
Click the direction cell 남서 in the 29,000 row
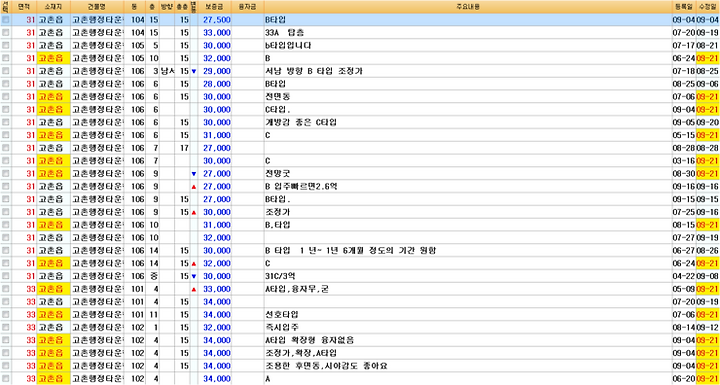tap(167, 71)
